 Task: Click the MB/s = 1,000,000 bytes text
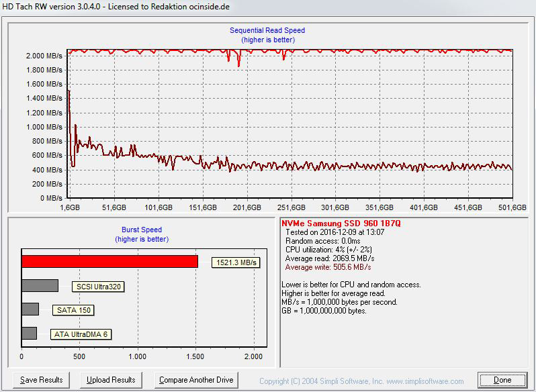pos(339,302)
